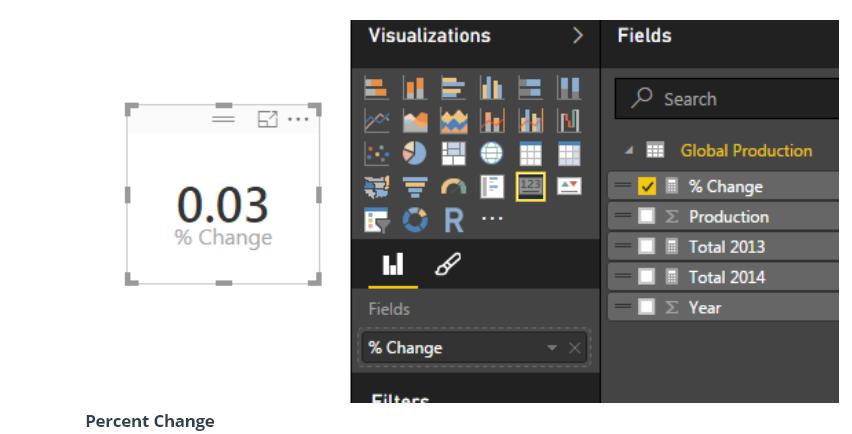
Task: Remove % Change from the field well
Action: tap(574, 348)
